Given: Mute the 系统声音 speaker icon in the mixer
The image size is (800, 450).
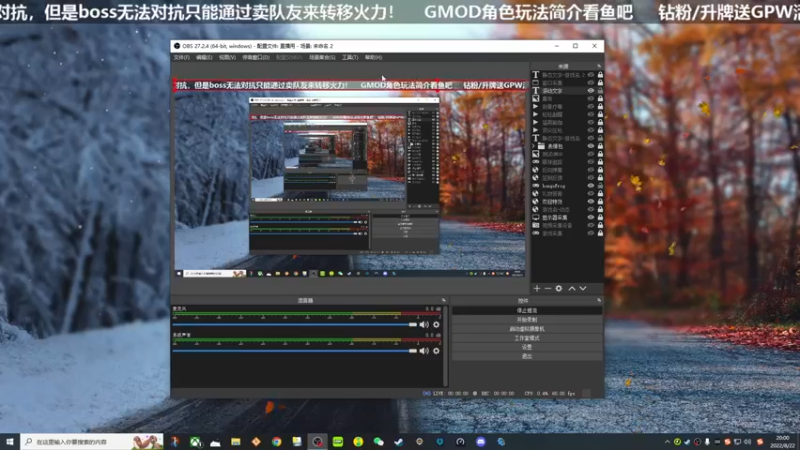Looking at the screenshot, I should (x=424, y=351).
